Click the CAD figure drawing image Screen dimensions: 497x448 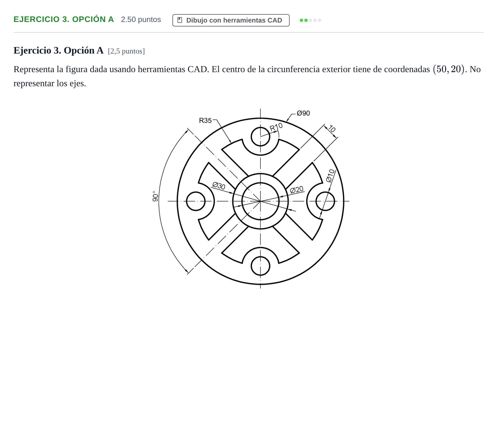[x=251, y=198]
